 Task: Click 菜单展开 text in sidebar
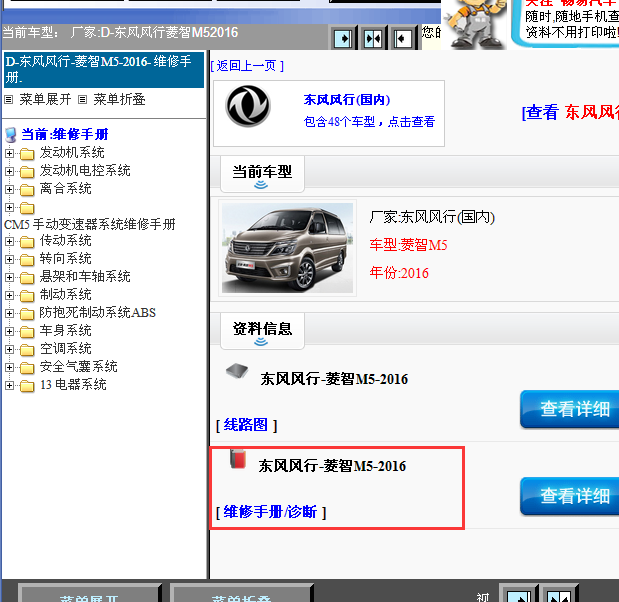tap(45, 99)
